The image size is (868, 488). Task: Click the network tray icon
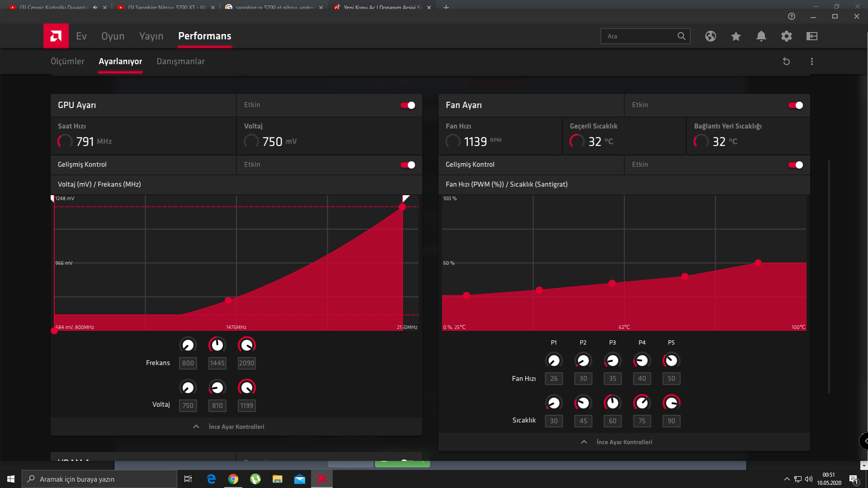pyautogui.click(x=798, y=479)
